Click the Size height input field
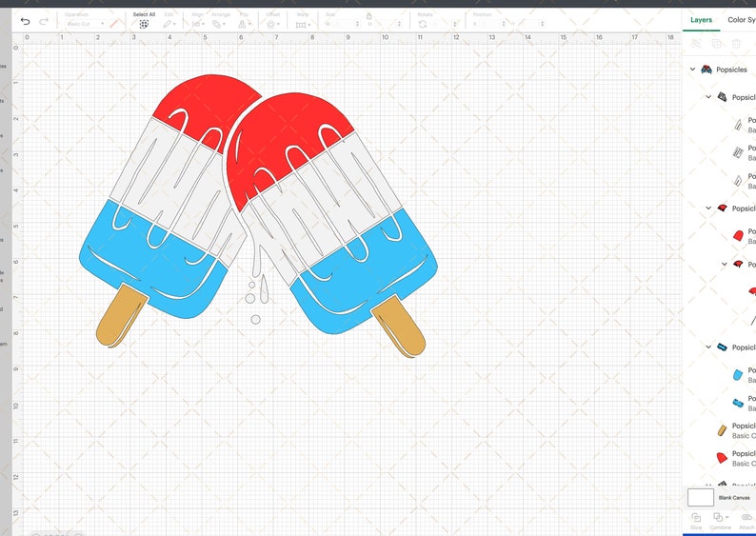 click(387, 24)
